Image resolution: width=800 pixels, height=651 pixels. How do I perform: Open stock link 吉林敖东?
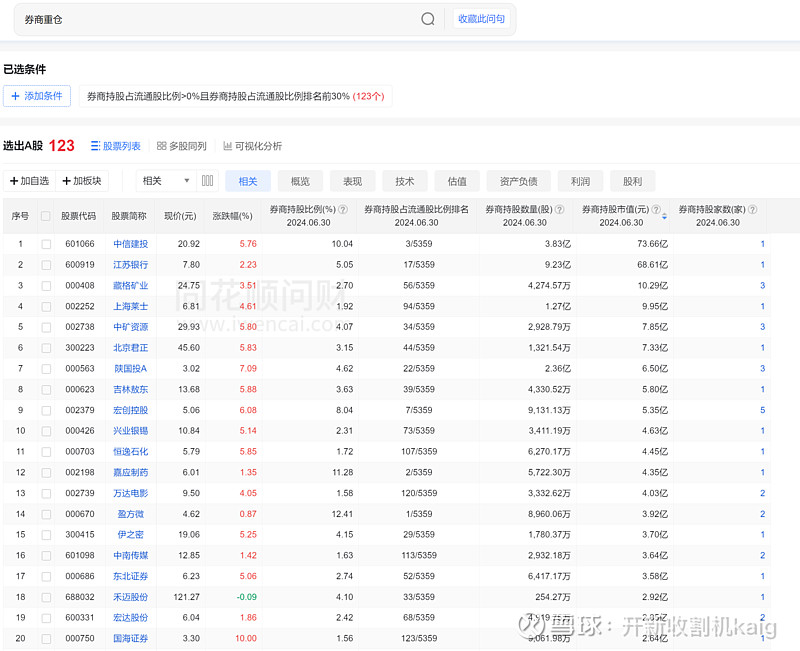click(131, 389)
